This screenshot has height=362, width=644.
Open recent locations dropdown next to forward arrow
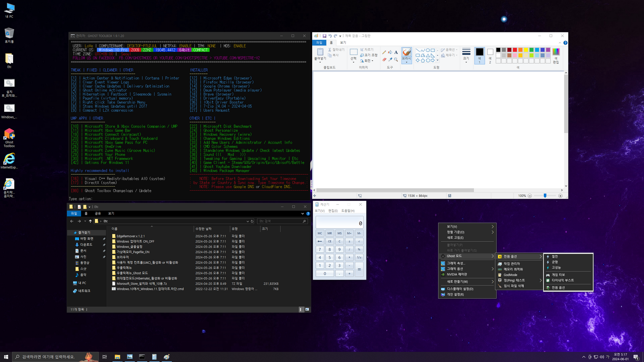tap(85, 221)
